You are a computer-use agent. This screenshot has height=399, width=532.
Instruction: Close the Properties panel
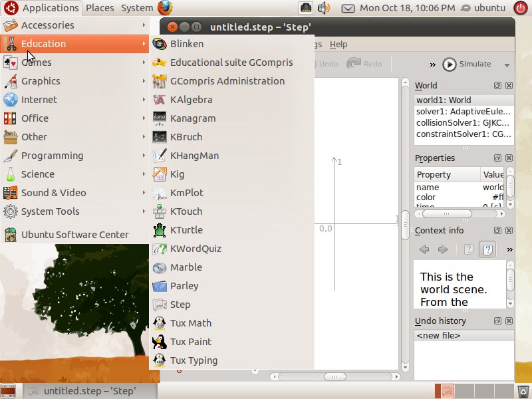[509, 158]
